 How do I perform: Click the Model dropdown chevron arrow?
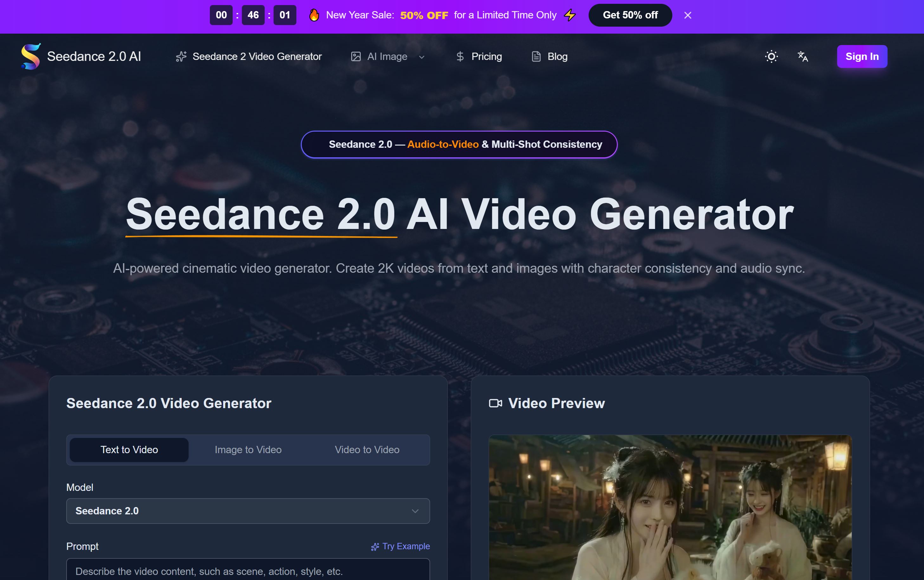coord(415,511)
